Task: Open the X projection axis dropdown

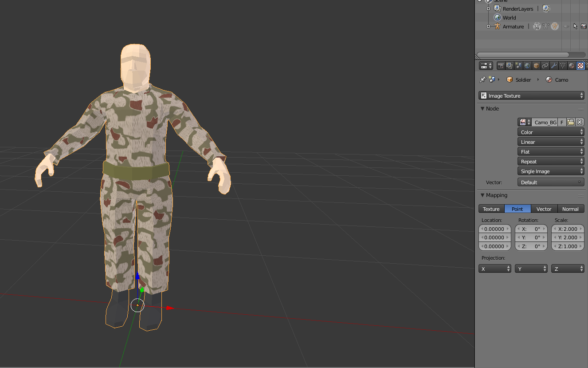Action: [495, 269]
